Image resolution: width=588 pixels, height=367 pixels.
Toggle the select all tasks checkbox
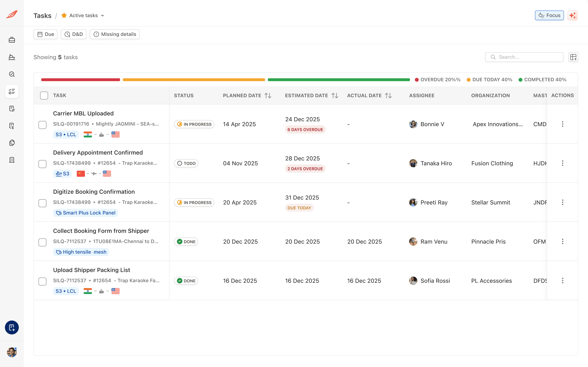tap(44, 95)
